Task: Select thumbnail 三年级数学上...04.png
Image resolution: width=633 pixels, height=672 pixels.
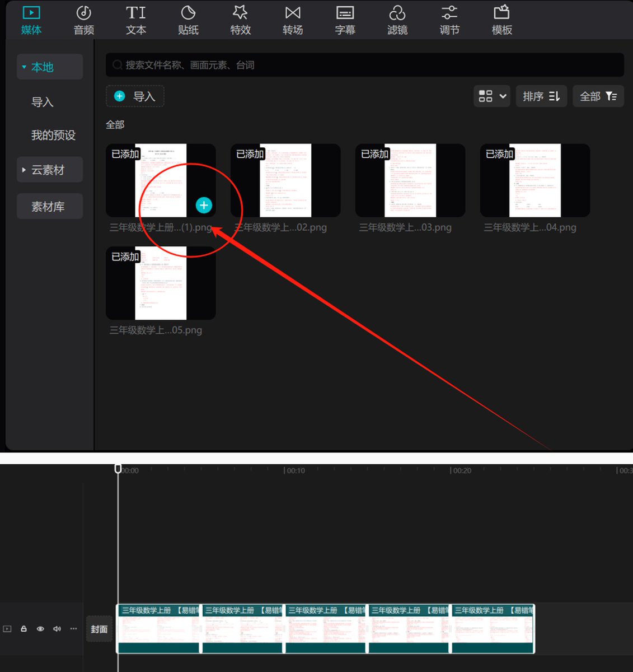Action: 535,180
